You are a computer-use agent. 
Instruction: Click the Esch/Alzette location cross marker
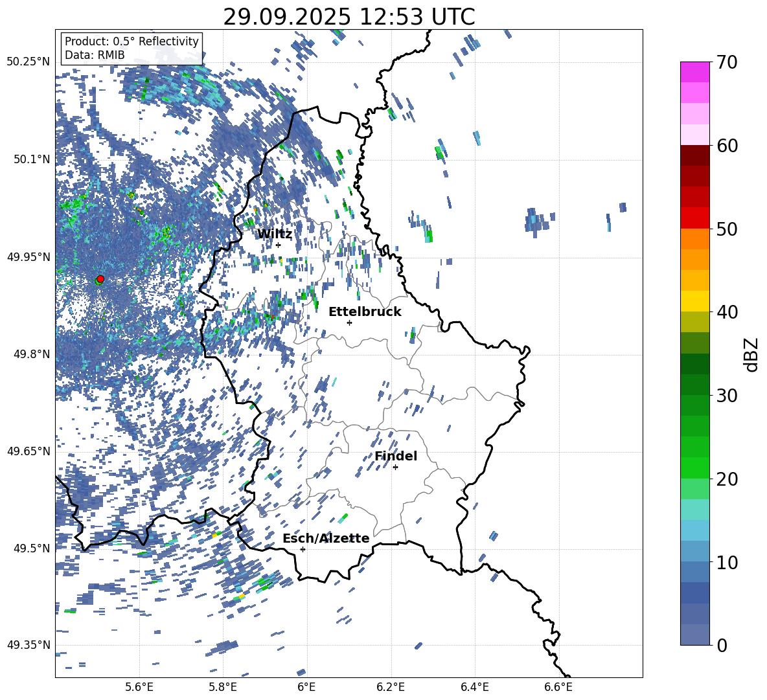point(303,549)
